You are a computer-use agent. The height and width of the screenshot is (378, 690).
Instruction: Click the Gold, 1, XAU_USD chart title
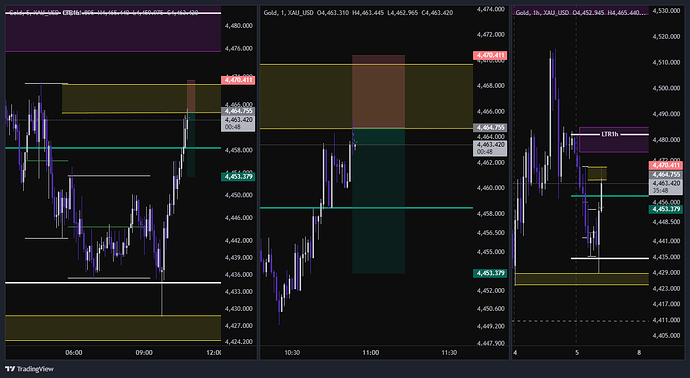[x=288, y=13]
